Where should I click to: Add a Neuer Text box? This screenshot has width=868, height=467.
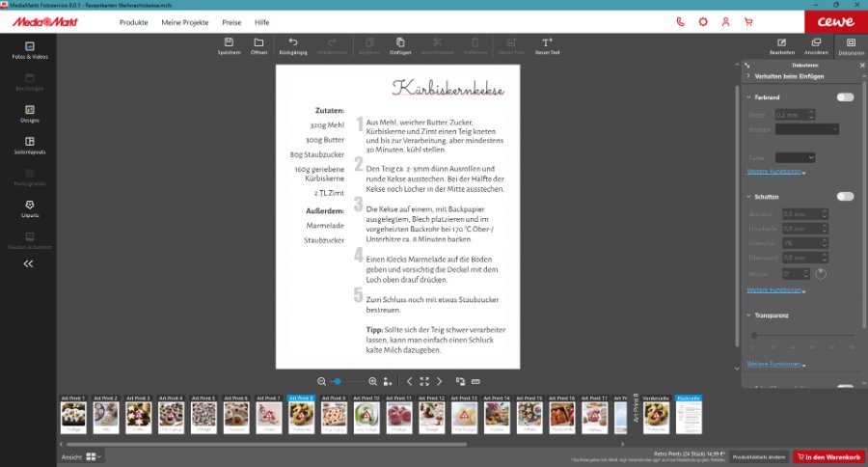(547, 42)
